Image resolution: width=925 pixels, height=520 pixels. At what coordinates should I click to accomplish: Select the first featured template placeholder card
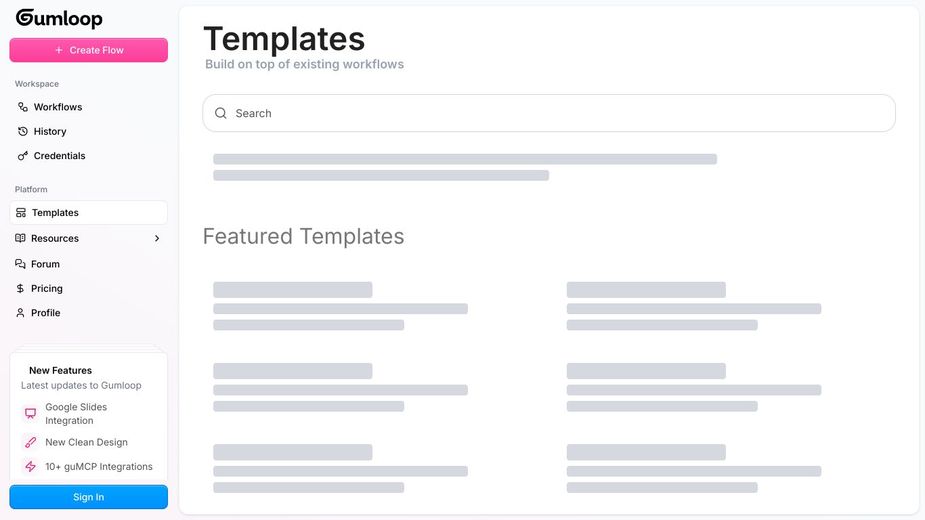(x=340, y=306)
